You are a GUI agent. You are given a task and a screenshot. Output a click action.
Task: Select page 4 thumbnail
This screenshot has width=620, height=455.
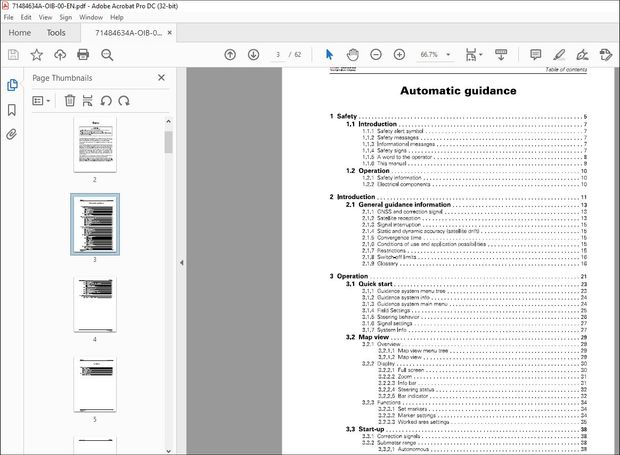click(x=95, y=304)
